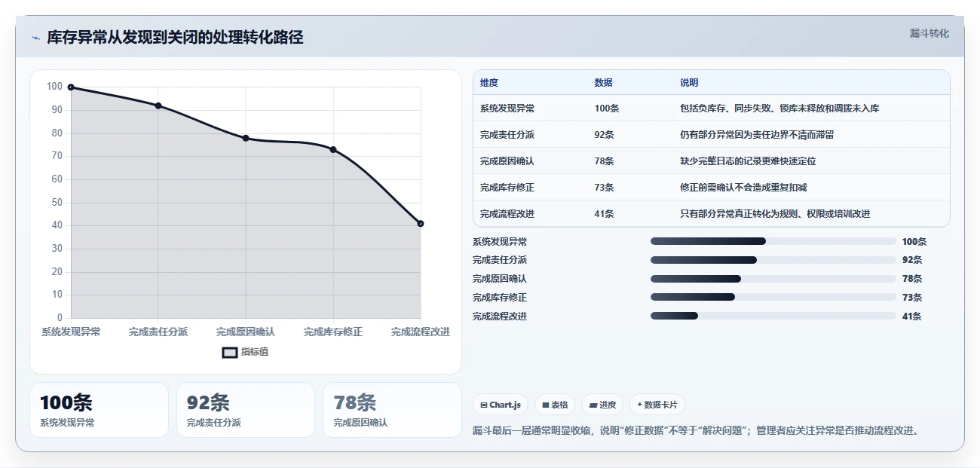Click the 完成责任分派 label in progress list
980x468 pixels.
500,260
